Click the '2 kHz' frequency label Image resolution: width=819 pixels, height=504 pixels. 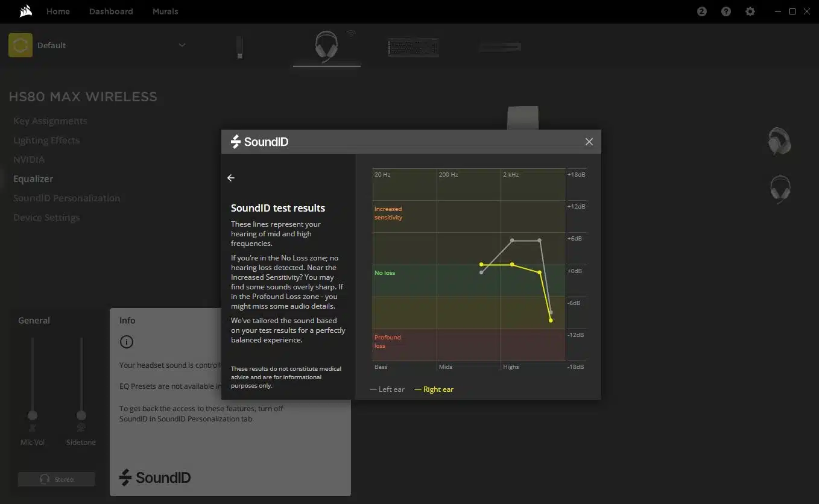tap(511, 175)
